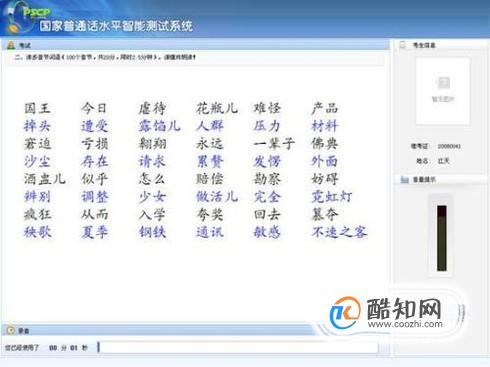Click the candidate photo thumbnail area
Screen dimensions: 490x367
[443, 91]
